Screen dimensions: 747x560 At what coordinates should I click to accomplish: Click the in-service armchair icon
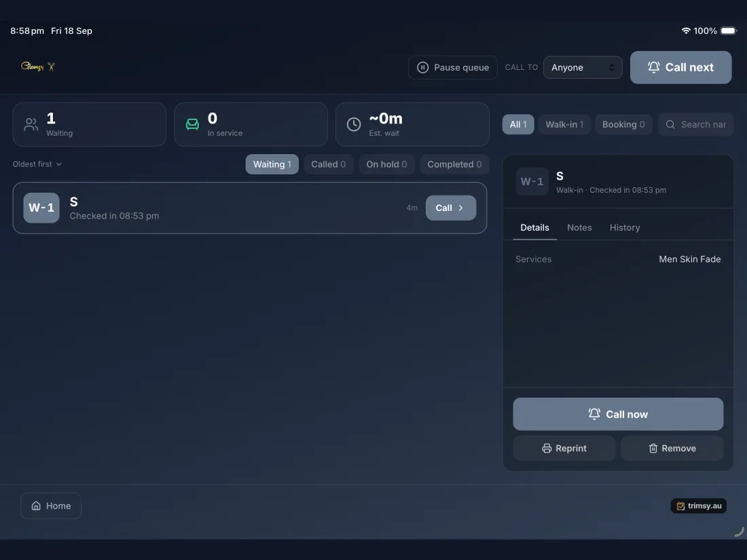[192, 124]
